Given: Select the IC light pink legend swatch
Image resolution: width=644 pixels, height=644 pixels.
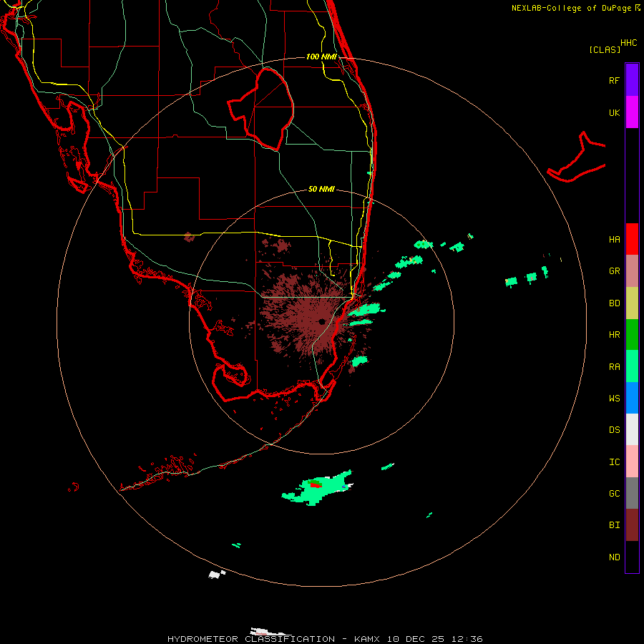Looking at the screenshot, I should [632, 462].
